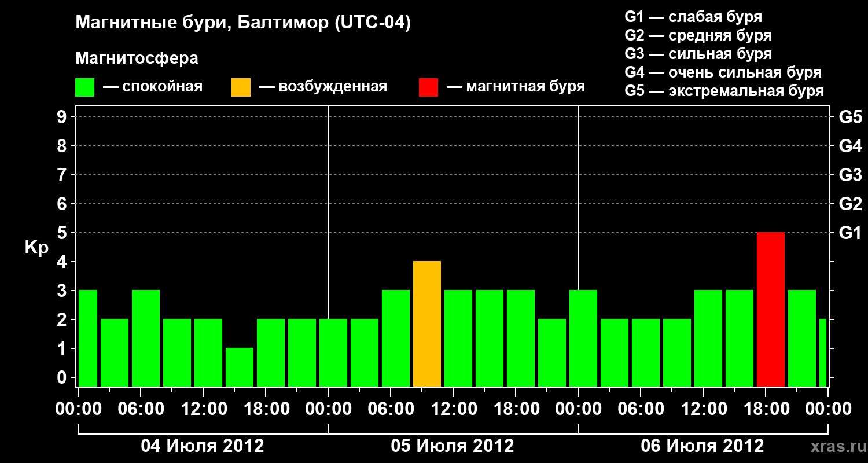The image size is (868, 463).
Task: Click the '04 Июля 2012' date label
Action: pyautogui.click(x=203, y=446)
